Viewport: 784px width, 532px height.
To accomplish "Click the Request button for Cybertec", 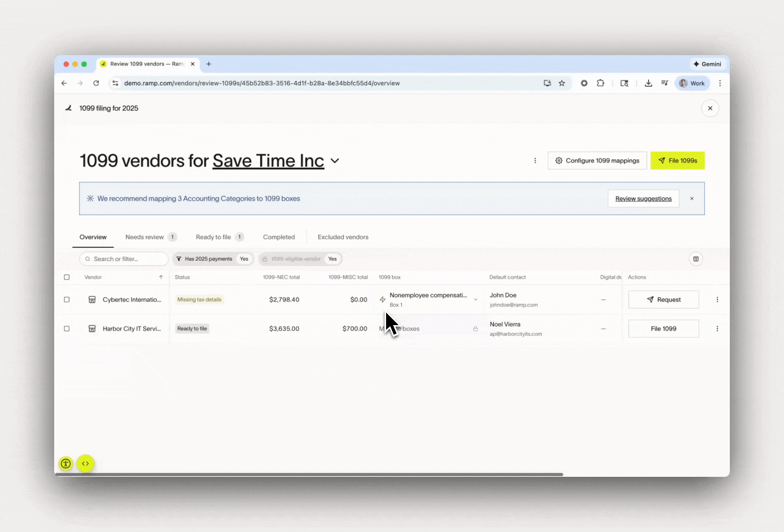I will tap(663, 299).
